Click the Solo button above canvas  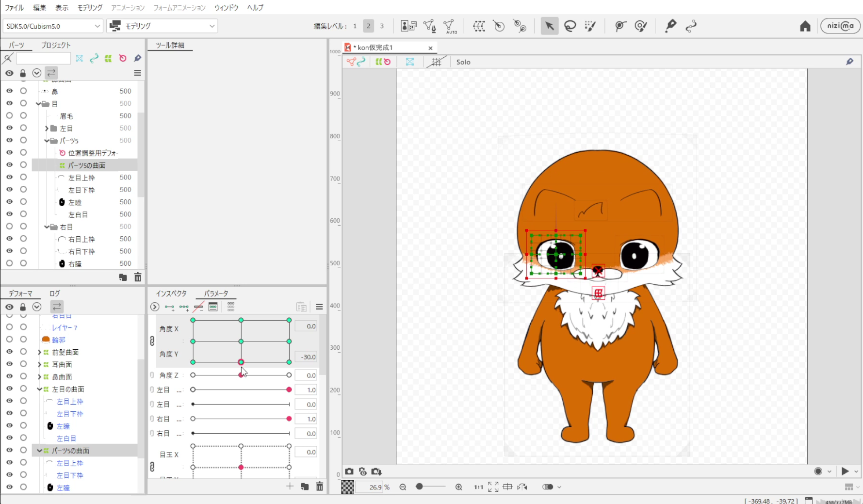(x=463, y=62)
